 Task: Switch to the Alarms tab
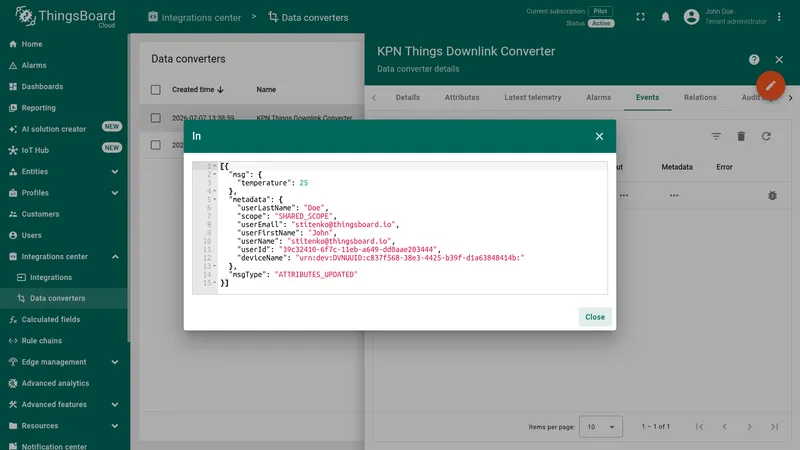[x=598, y=97]
